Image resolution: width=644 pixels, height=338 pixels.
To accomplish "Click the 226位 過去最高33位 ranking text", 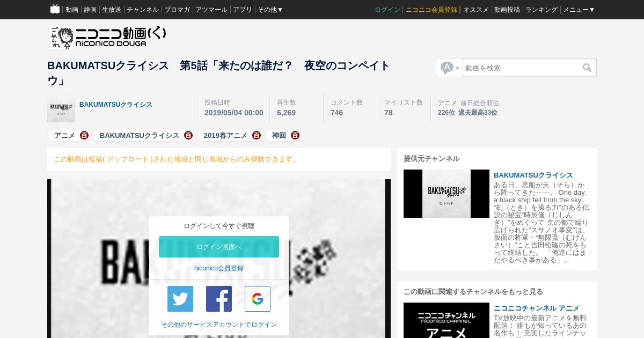I will (467, 113).
